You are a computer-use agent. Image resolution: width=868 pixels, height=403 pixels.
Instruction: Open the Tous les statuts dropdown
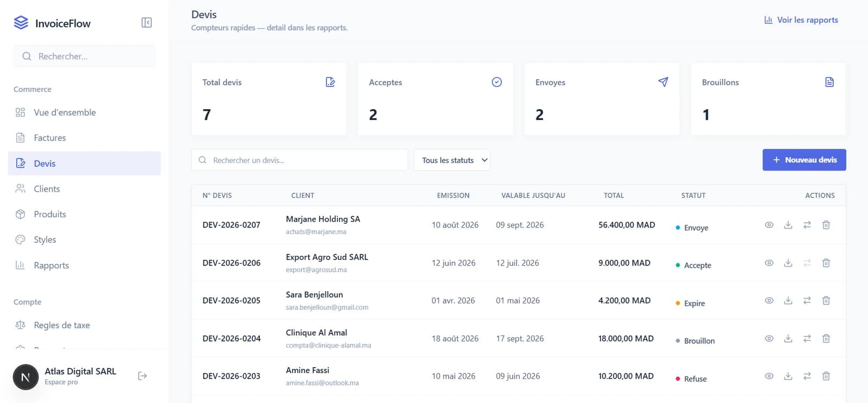[x=452, y=160]
